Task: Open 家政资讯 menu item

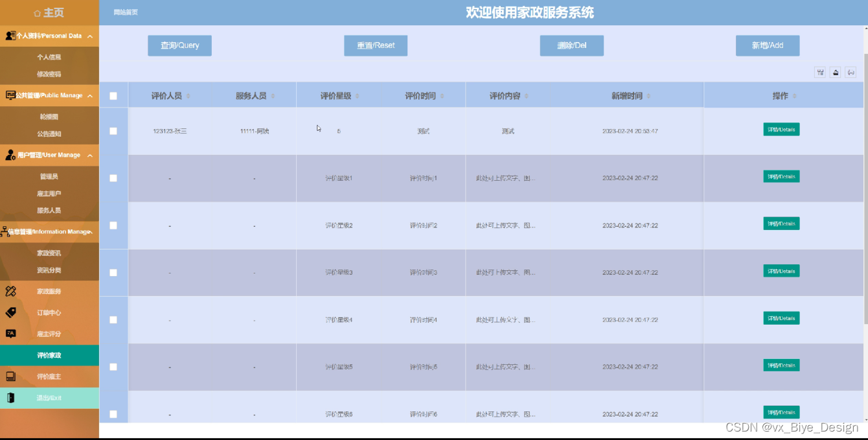Action: (49, 253)
